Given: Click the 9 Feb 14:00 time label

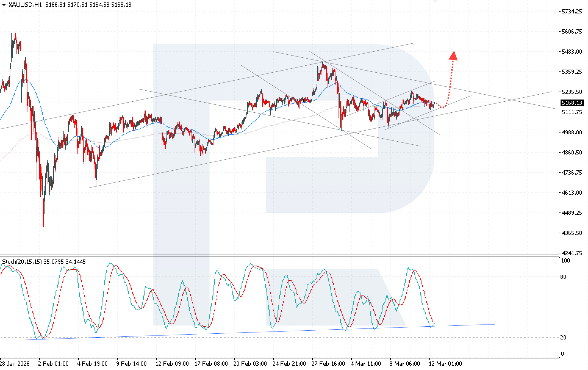Looking at the screenshot, I should 131,364.
